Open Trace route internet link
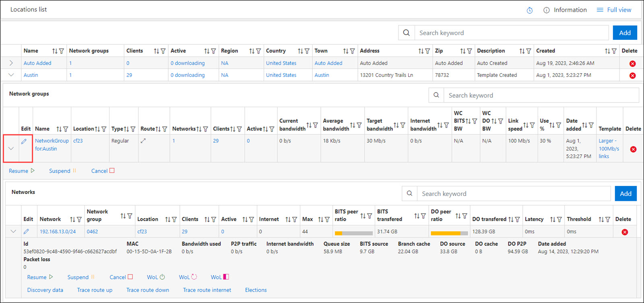The height and width of the screenshot is (303, 644). [207, 290]
